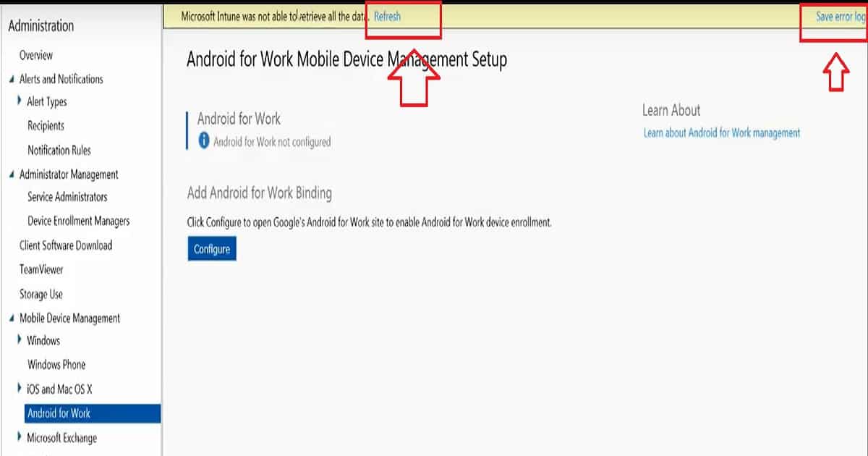The width and height of the screenshot is (868, 456).
Task: Expand the iOS and Mac OS X arrow
Action: coord(20,389)
